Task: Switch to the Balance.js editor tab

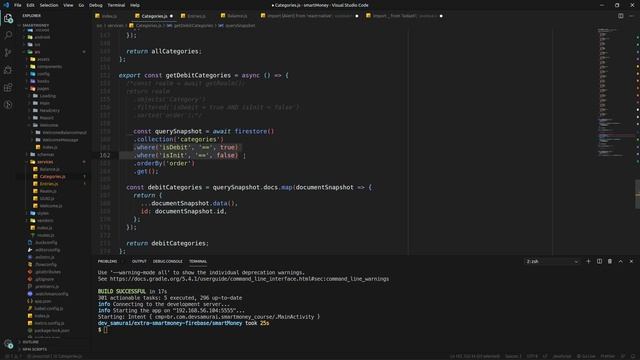Action: click(x=237, y=16)
